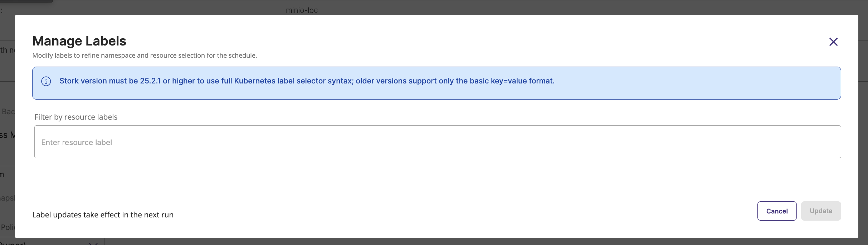Click the label updates next run note
Screen dimensions: 868x245
[103, 215]
